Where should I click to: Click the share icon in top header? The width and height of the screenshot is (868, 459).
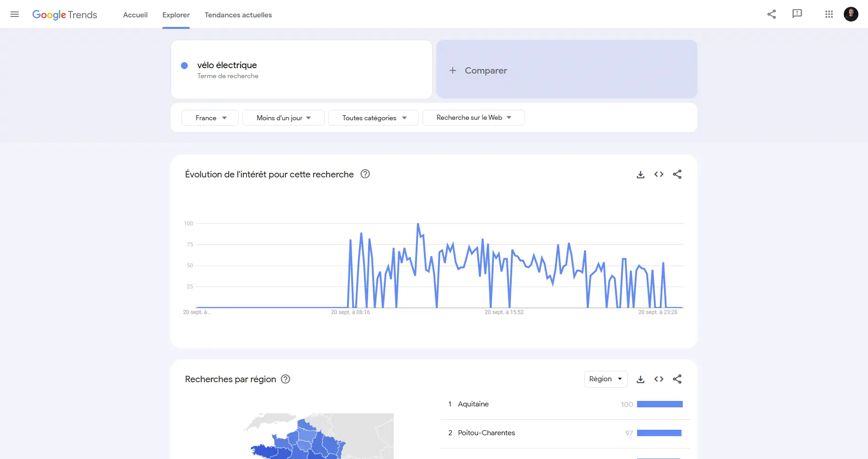(772, 14)
